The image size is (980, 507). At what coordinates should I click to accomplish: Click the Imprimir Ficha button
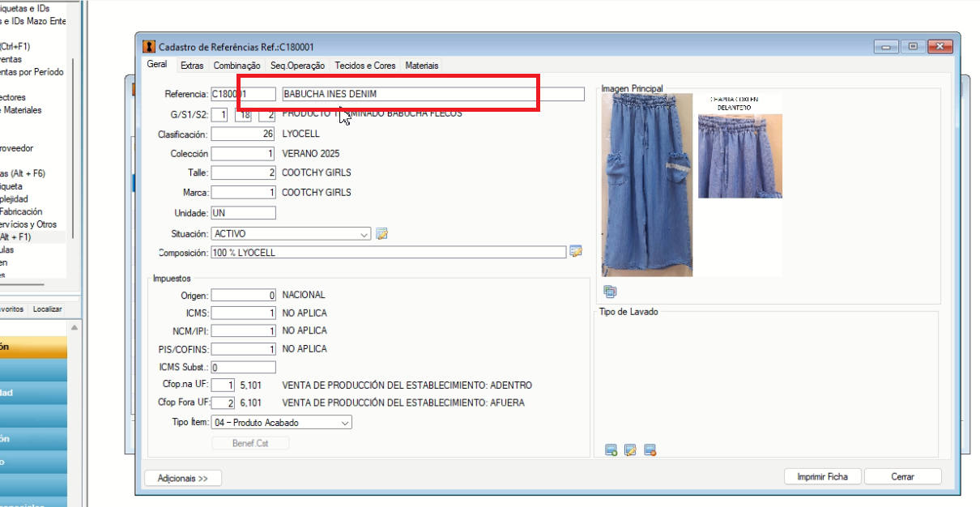pos(823,477)
